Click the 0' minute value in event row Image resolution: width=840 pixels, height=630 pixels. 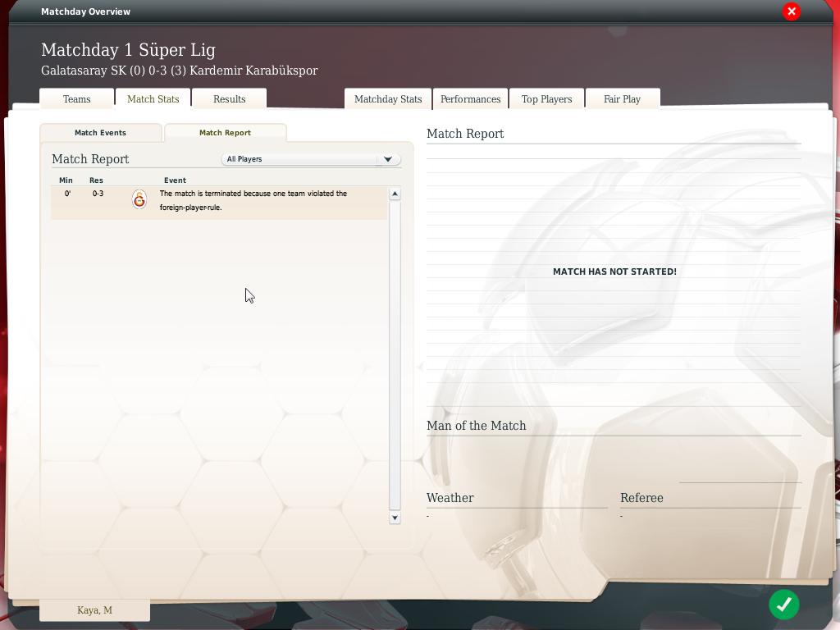67,194
